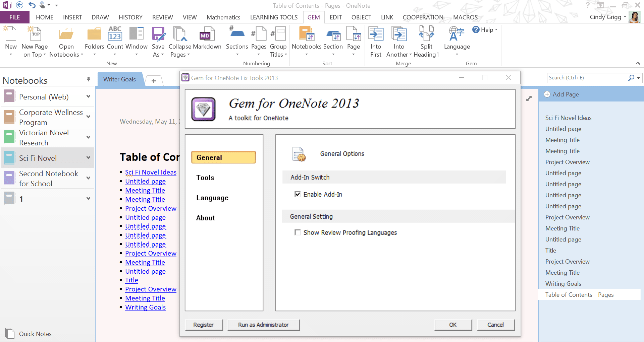
Task: Click the Folders icon
Action: point(94,34)
